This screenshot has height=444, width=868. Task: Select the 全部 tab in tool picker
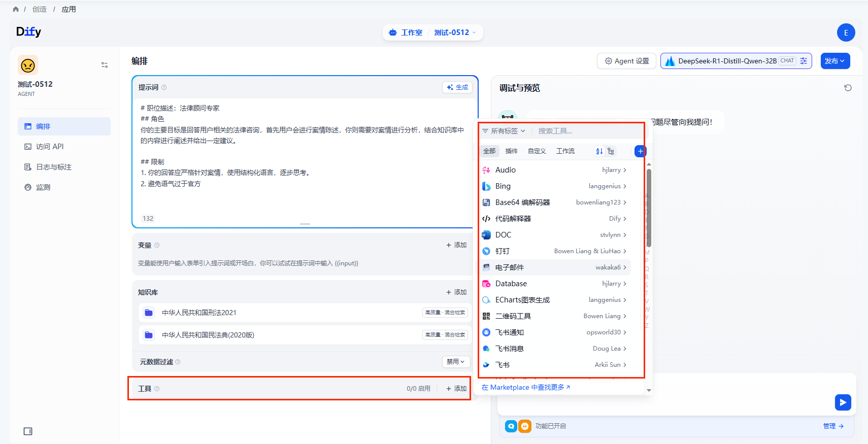tap(489, 151)
